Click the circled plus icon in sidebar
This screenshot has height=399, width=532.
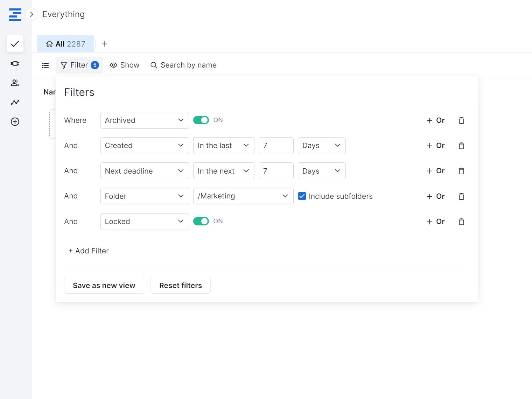[15, 122]
